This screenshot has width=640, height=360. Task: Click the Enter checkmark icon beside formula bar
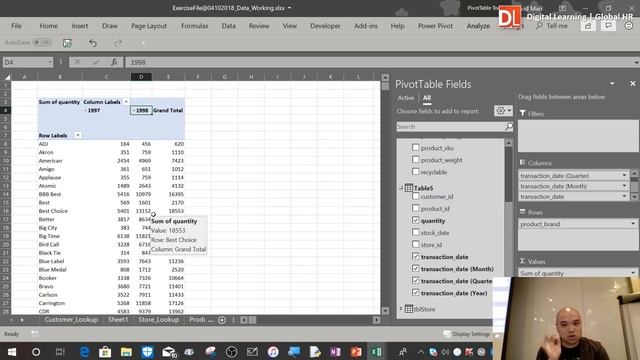coord(96,62)
